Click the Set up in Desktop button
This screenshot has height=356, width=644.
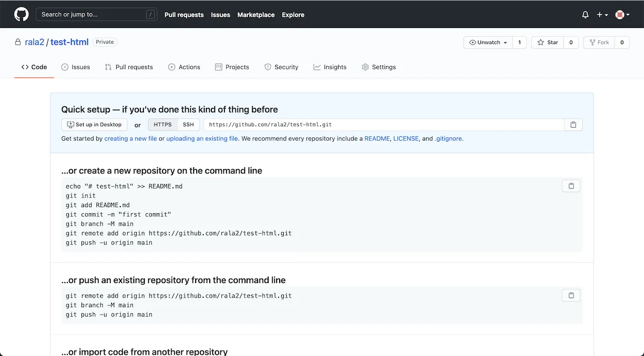coord(94,124)
